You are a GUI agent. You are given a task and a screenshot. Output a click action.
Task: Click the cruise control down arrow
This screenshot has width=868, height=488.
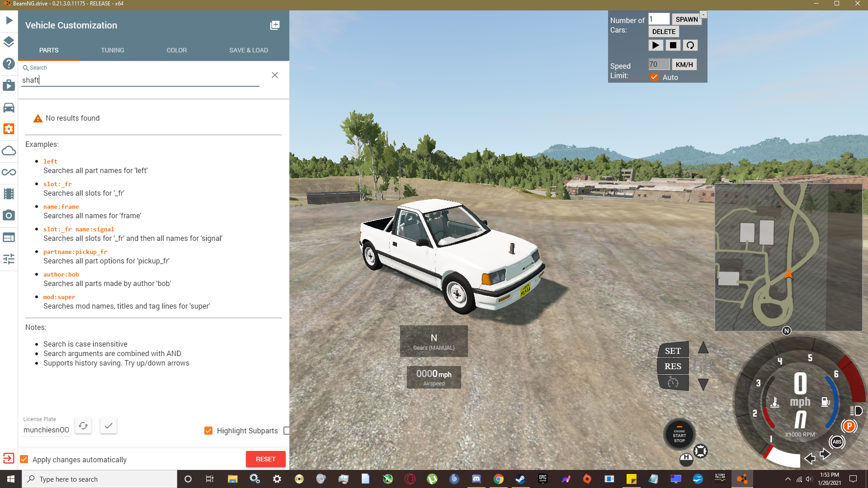[x=703, y=385]
